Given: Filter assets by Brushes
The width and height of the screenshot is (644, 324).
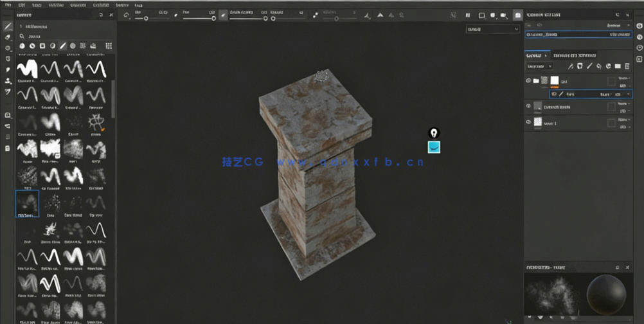Looking at the screenshot, I should [63, 46].
